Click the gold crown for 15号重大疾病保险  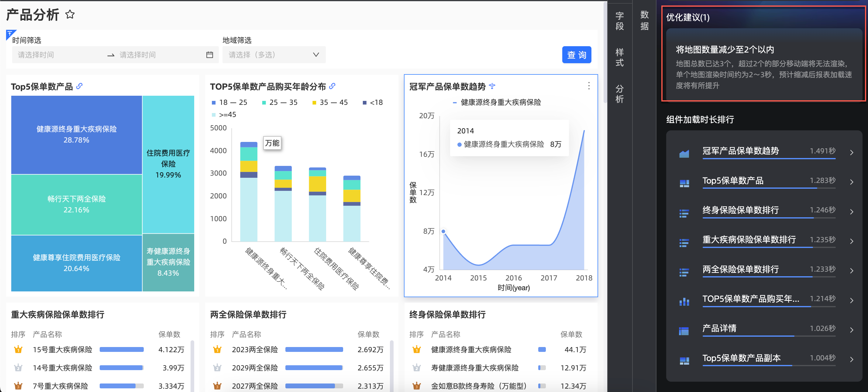(x=18, y=349)
